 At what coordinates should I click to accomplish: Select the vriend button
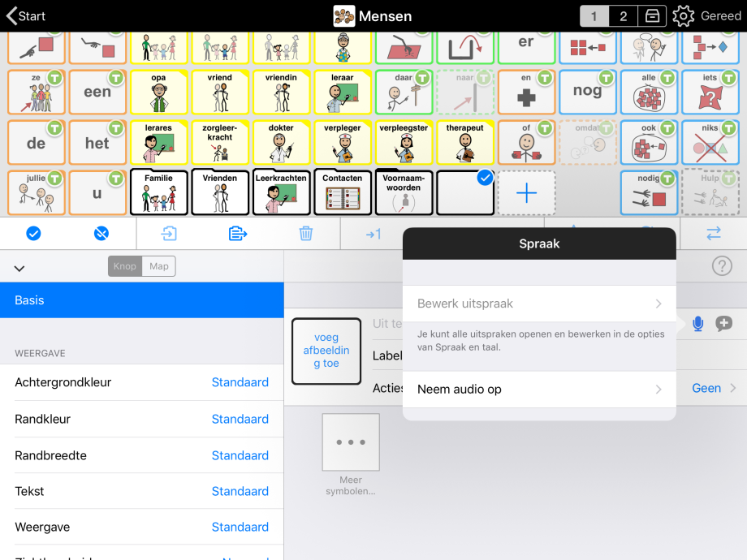[220, 92]
